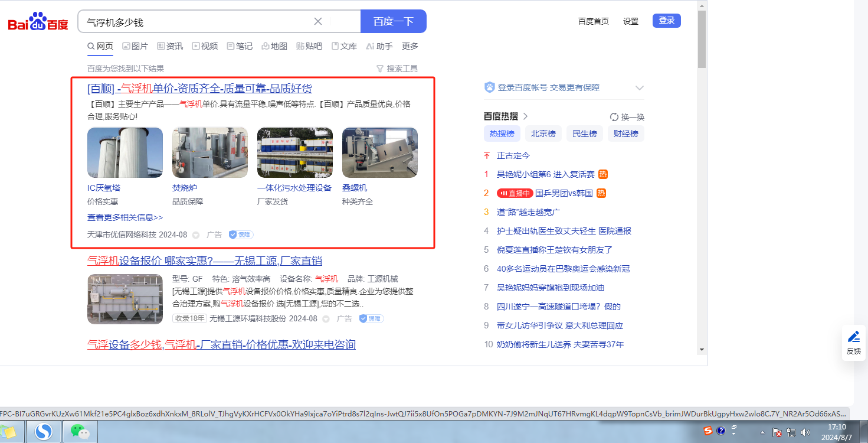This screenshot has height=443, width=868.
Task: Click the 焚烧炉 text link
Action: [185, 188]
